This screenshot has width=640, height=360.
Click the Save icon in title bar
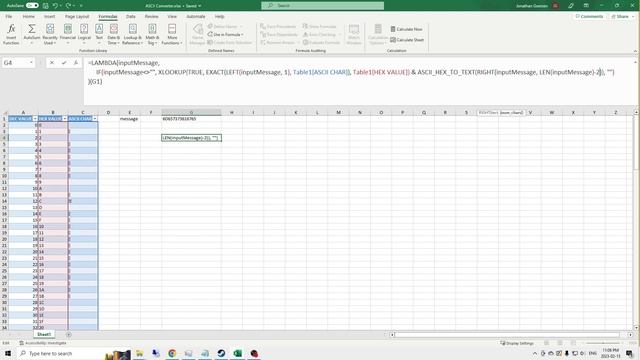pos(45,6)
